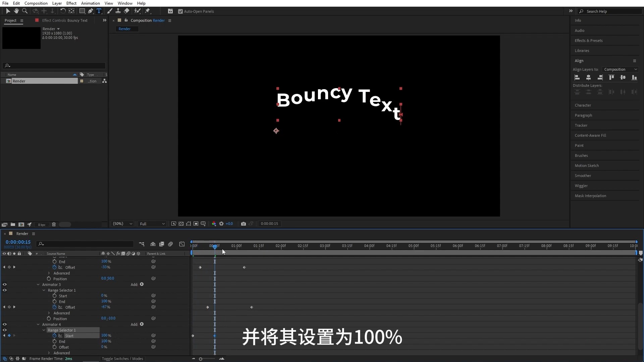644x362 pixels.
Task: Take a snapshot of the composition view
Action: tap(244, 224)
